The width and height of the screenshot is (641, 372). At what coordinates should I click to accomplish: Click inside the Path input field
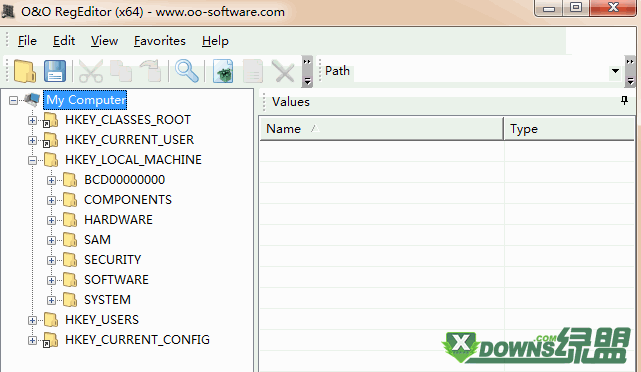click(x=482, y=71)
